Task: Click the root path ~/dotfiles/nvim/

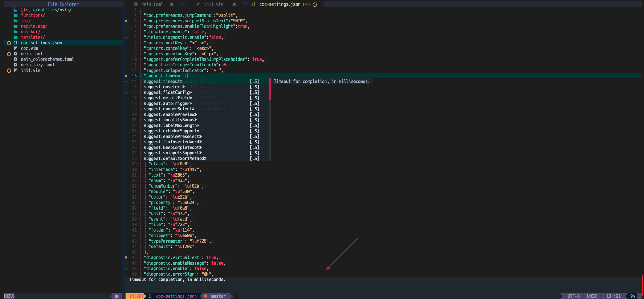Action: point(52,10)
